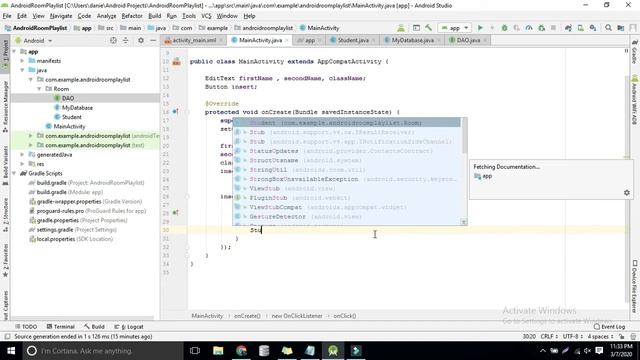Open the TODO tool window
Screen dimensions: 640x360
coord(26,327)
